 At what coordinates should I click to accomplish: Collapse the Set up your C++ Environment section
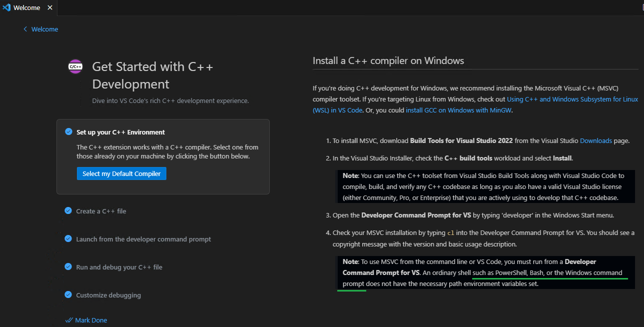(120, 131)
